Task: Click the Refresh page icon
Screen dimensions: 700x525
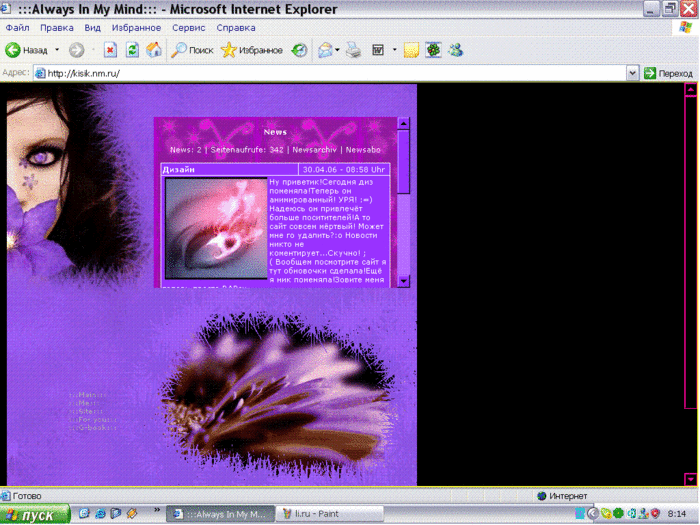Action: coord(132,50)
